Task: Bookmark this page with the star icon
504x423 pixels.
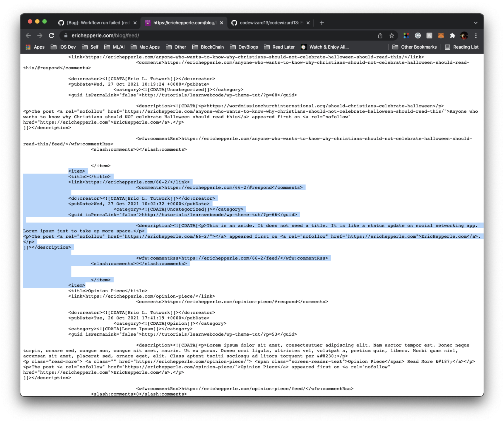Action: click(392, 36)
